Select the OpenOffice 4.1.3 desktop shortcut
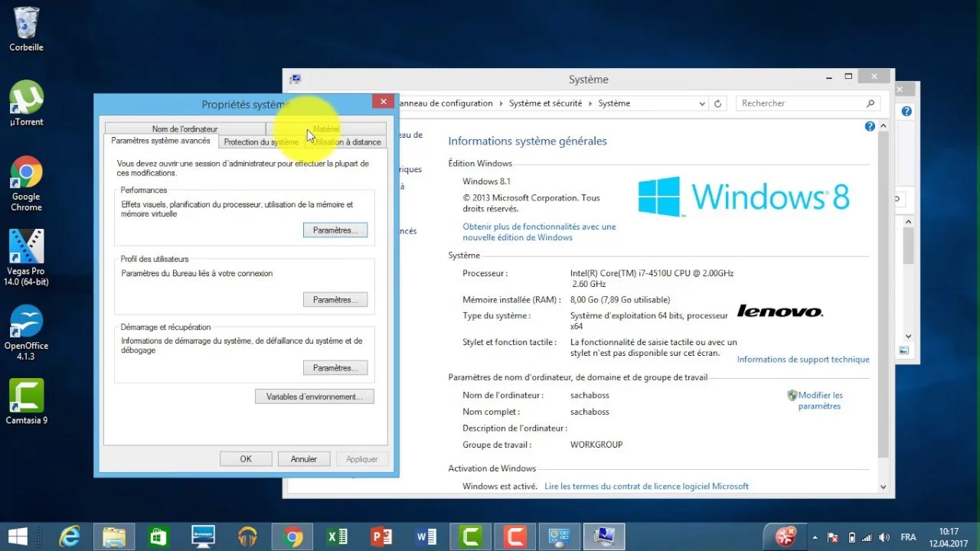Screen dimensions: 980x551 click(x=26, y=332)
